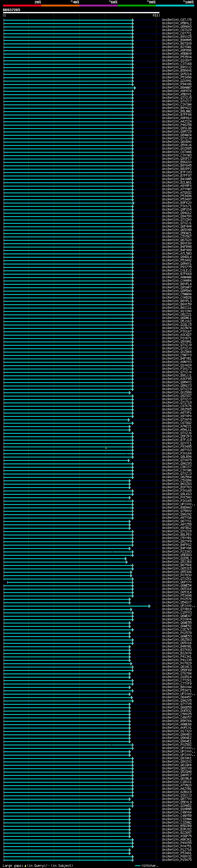Select hit label UniRef100_B5M4V6
Screen dimensions: 197x868
177,71
